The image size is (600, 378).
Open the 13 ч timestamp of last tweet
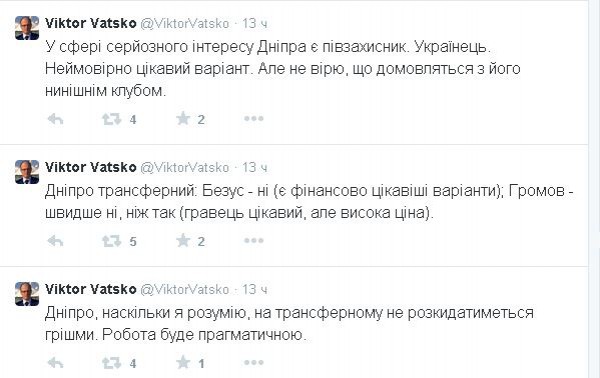254,289
